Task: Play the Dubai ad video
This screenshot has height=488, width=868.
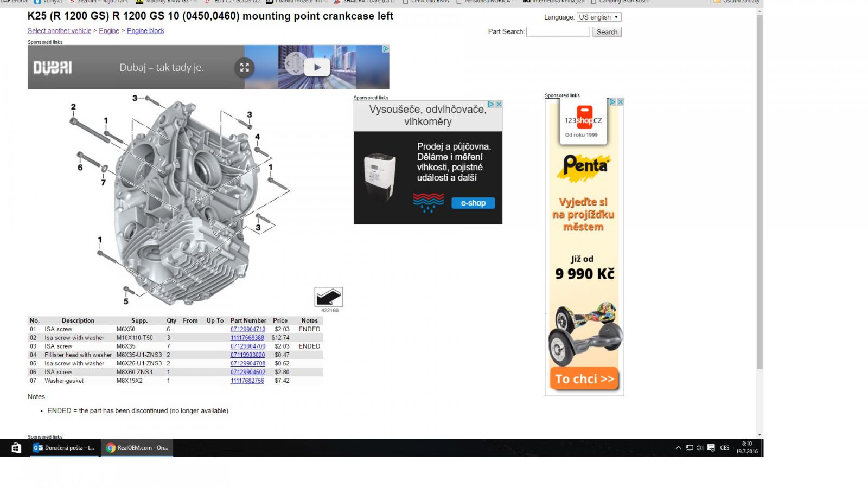Action: coord(317,67)
